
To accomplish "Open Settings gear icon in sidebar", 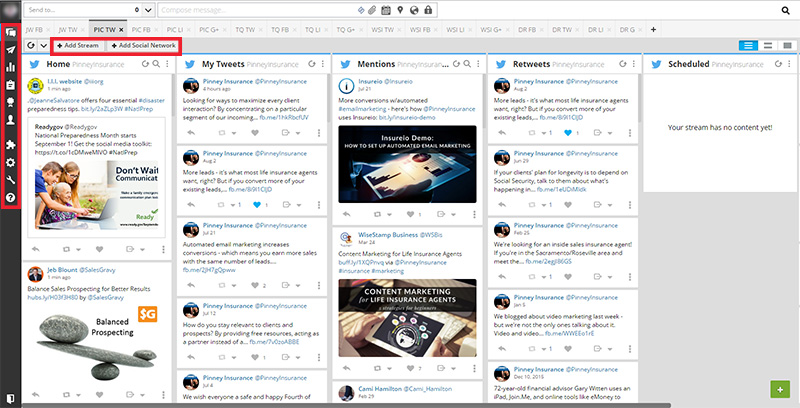I will [10, 163].
